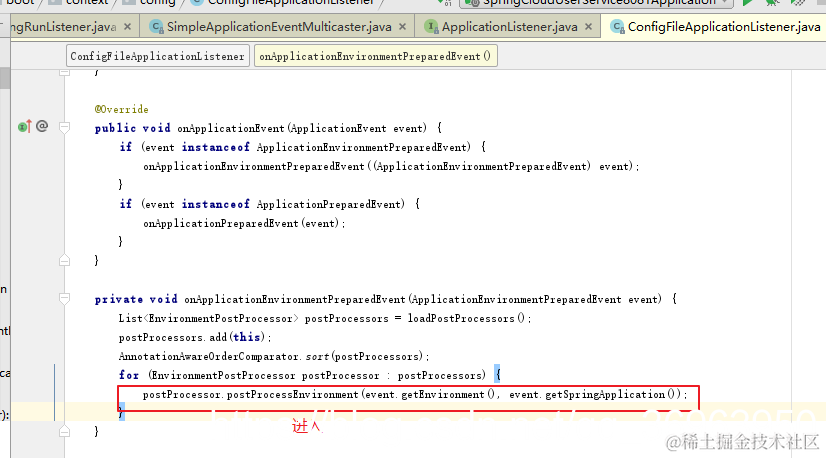826x458 pixels.
Task: Open the SimpleApplicationEventMulticaster.java tab
Action: pyautogui.click(x=279, y=26)
